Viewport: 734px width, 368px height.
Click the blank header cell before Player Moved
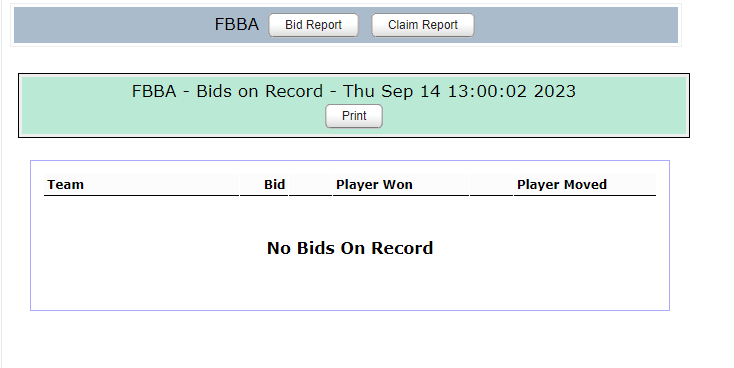pos(491,184)
